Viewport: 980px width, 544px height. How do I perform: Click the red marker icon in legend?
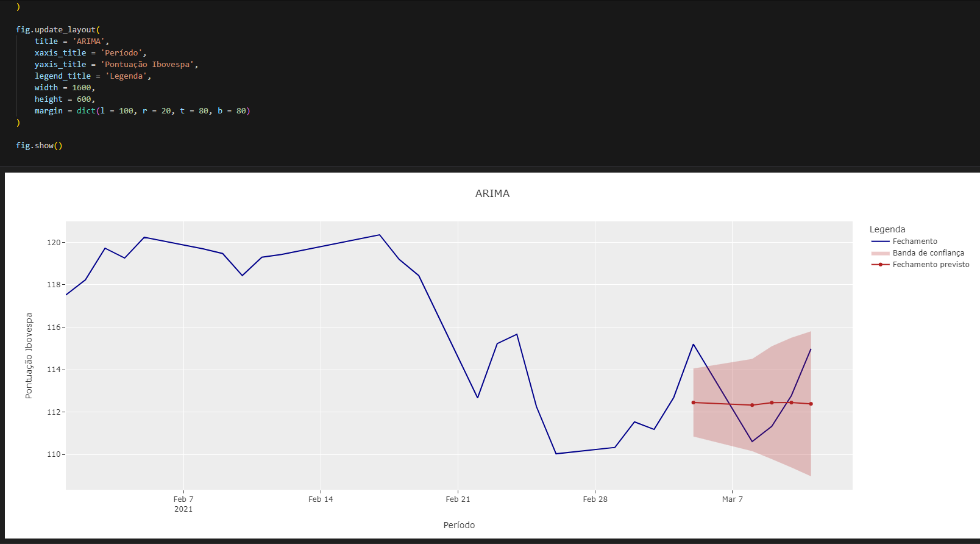(x=880, y=265)
